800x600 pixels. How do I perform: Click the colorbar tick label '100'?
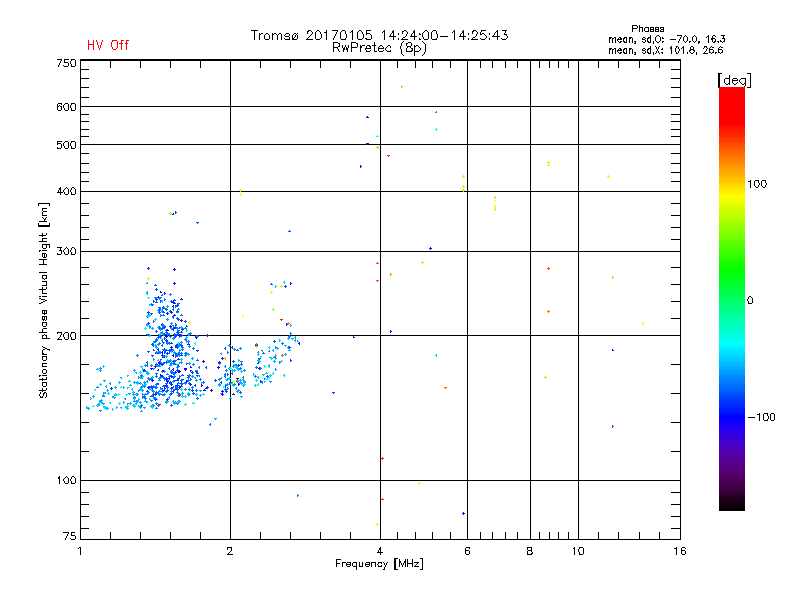[x=757, y=184]
